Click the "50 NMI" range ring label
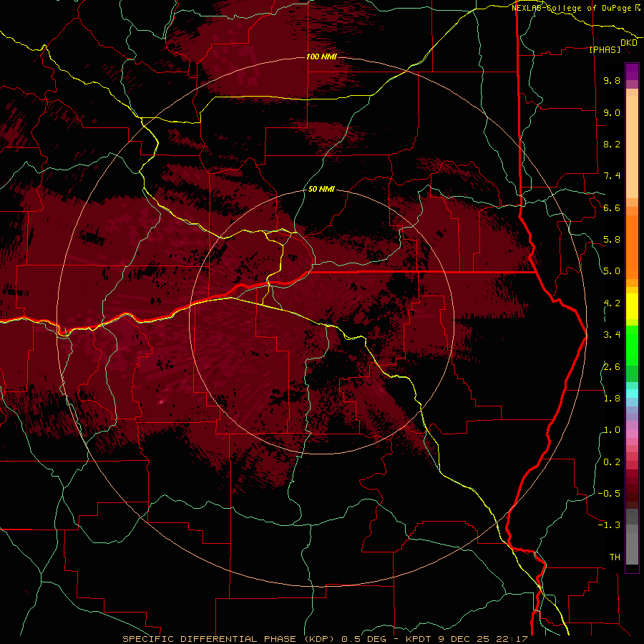 tap(321, 189)
